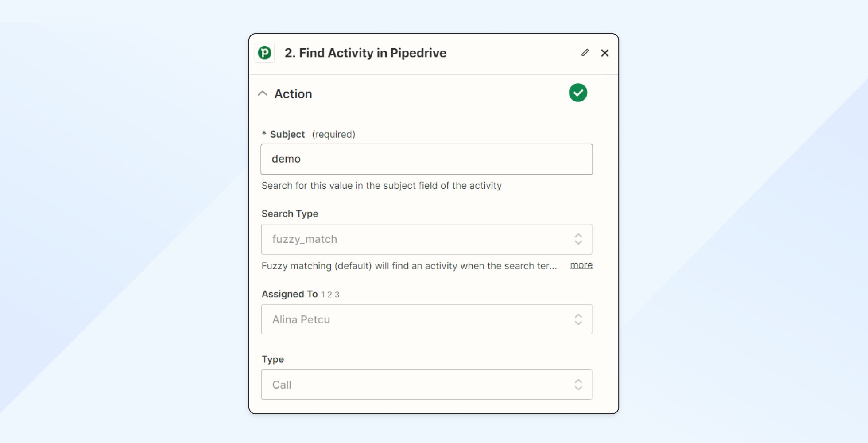The width and height of the screenshot is (868, 443).
Task: Click the Subject field help text
Action: tap(382, 186)
